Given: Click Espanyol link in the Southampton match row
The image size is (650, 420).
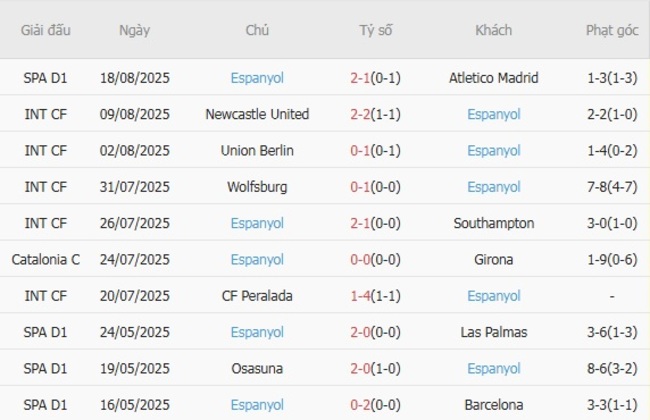Looking at the screenshot, I should coord(257,223).
